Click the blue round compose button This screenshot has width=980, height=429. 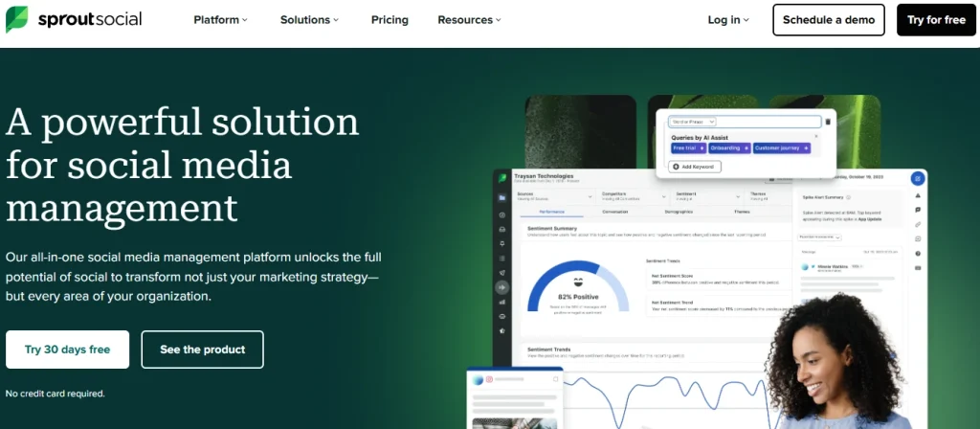918,178
